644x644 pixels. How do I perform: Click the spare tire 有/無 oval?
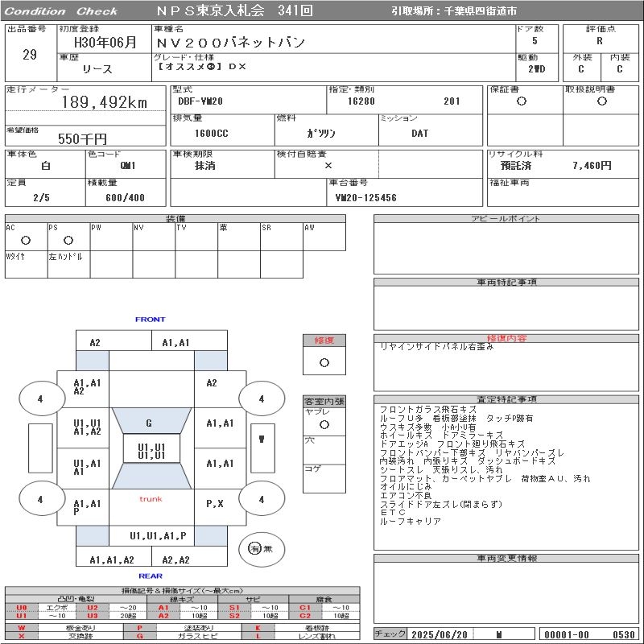[261, 548]
